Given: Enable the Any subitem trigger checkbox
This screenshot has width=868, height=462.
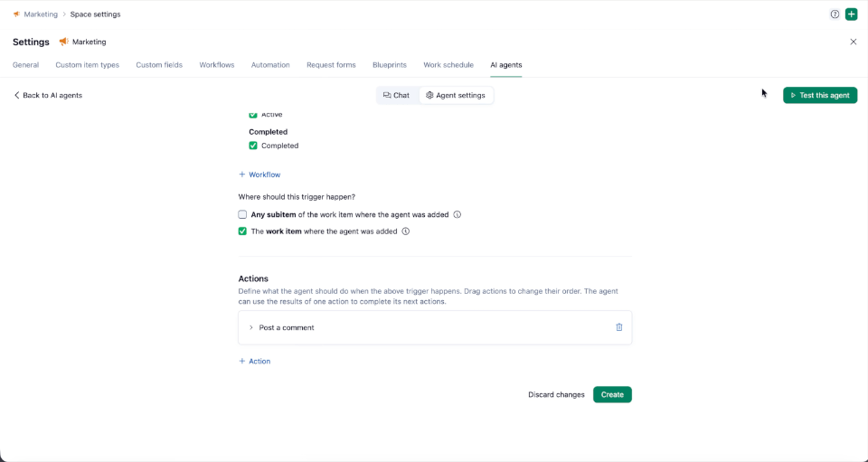Looking at the screenshot, I should click(x=242, y=214).
